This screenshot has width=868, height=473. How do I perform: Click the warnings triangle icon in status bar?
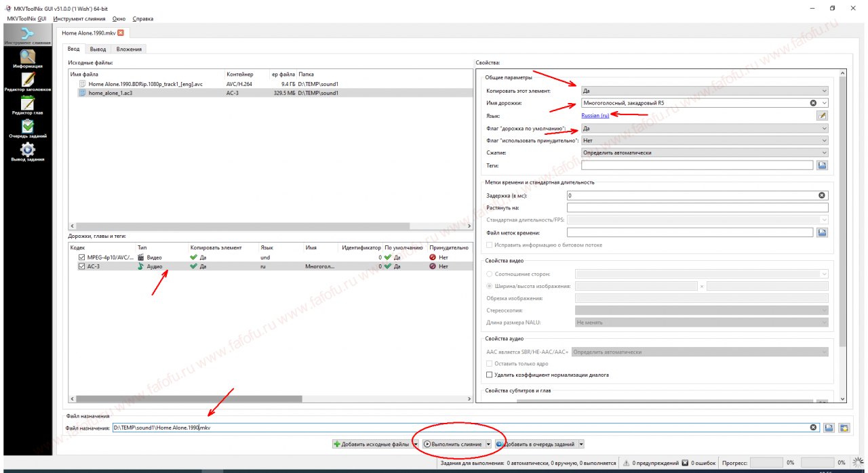coord(627,463)
